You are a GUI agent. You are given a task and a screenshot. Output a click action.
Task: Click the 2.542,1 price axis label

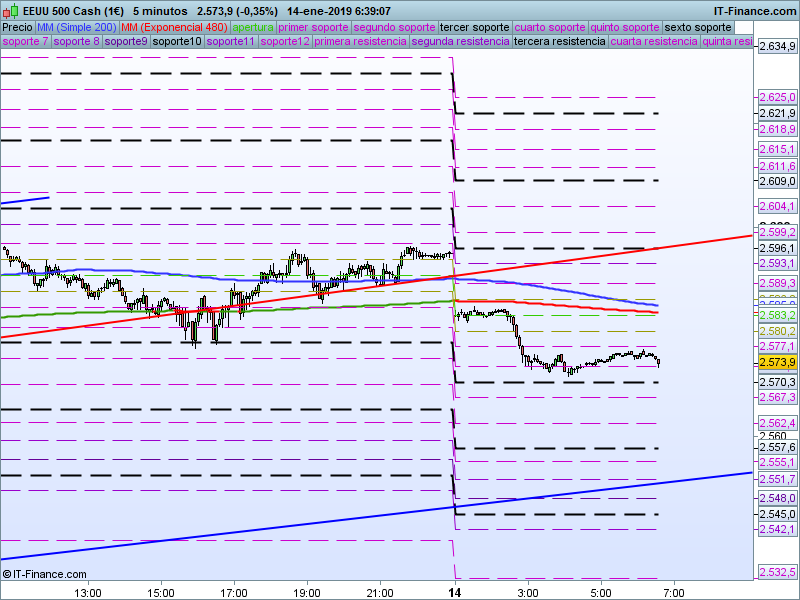pyautogui.click(x=777, y=530)
